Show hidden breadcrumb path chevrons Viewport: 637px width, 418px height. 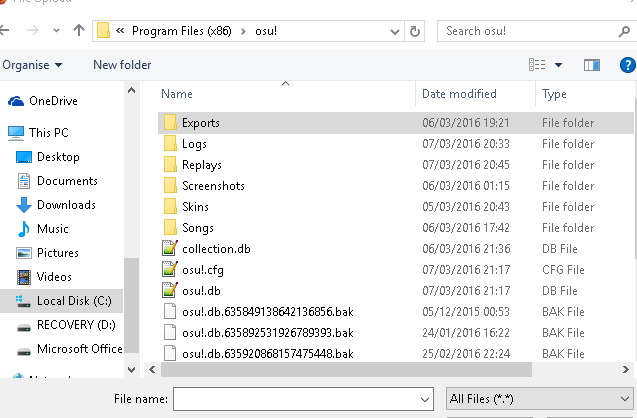(x=120, y=30)
